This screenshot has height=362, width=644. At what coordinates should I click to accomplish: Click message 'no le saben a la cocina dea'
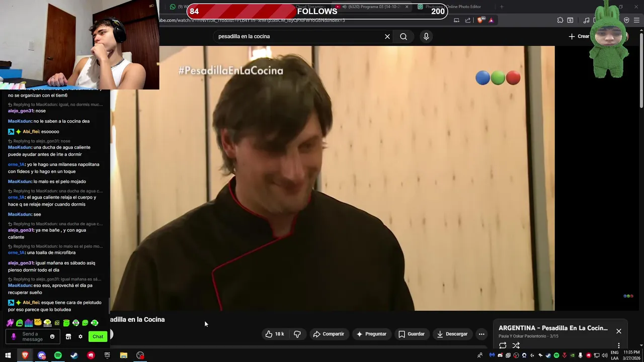tap(61, 121)
